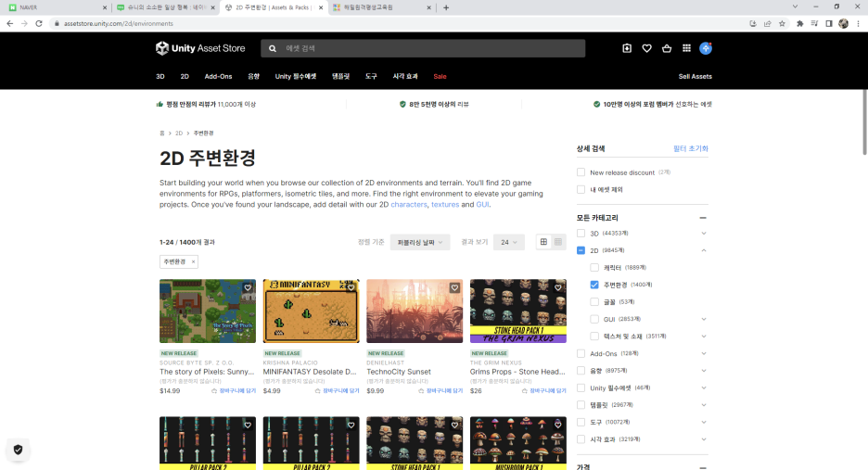This screenshot has width=868, height=470.
Task: Open the 퍼블리싱 날짜 sort dropdown
Action: 420,242
